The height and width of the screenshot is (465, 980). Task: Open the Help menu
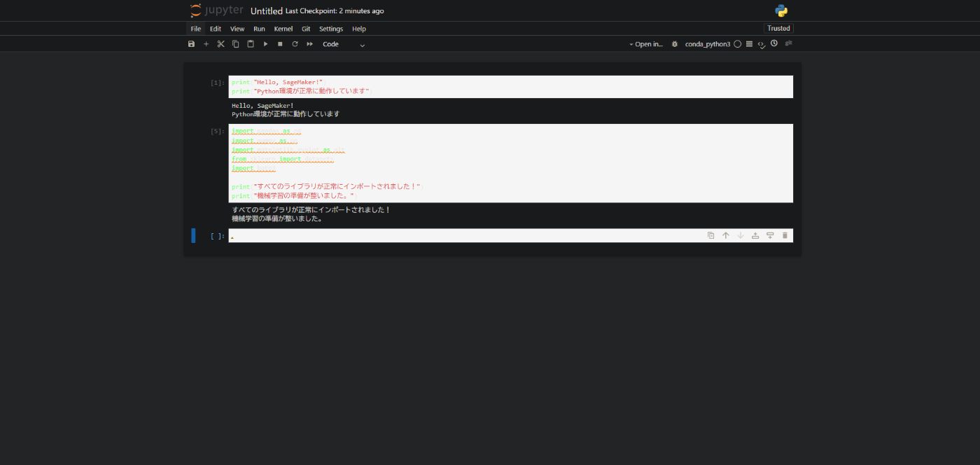[359, 29]
